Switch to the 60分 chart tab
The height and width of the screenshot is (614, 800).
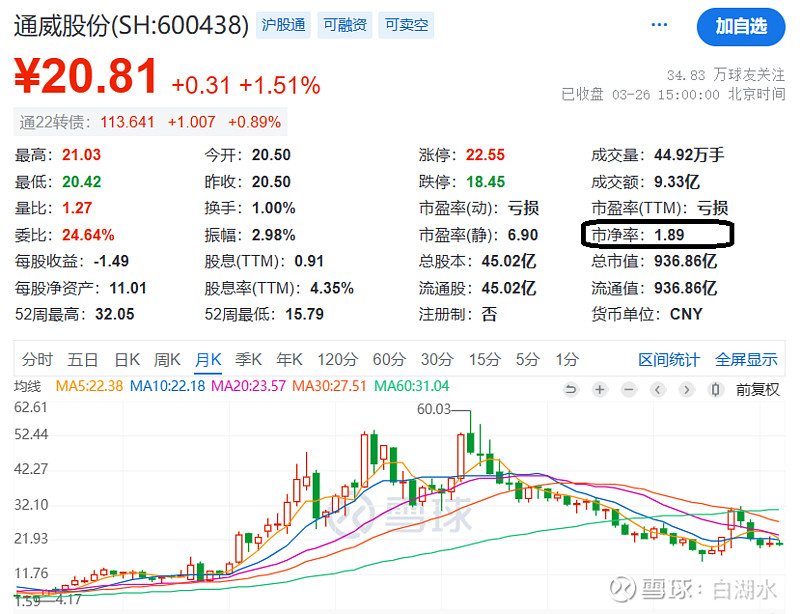point(389,359)
